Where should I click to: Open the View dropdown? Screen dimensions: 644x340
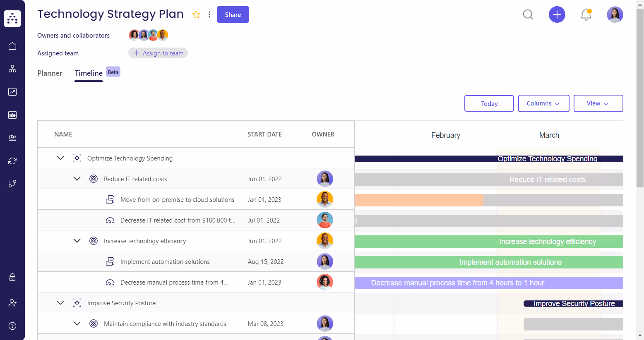[x=598, y=103]
